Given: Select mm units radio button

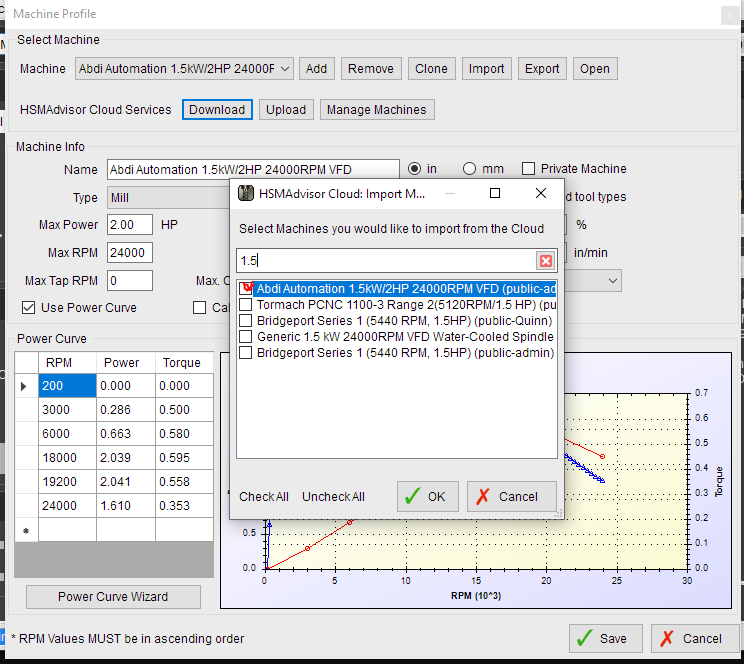Looking at the screenshot, I should (x=469, y=168).
